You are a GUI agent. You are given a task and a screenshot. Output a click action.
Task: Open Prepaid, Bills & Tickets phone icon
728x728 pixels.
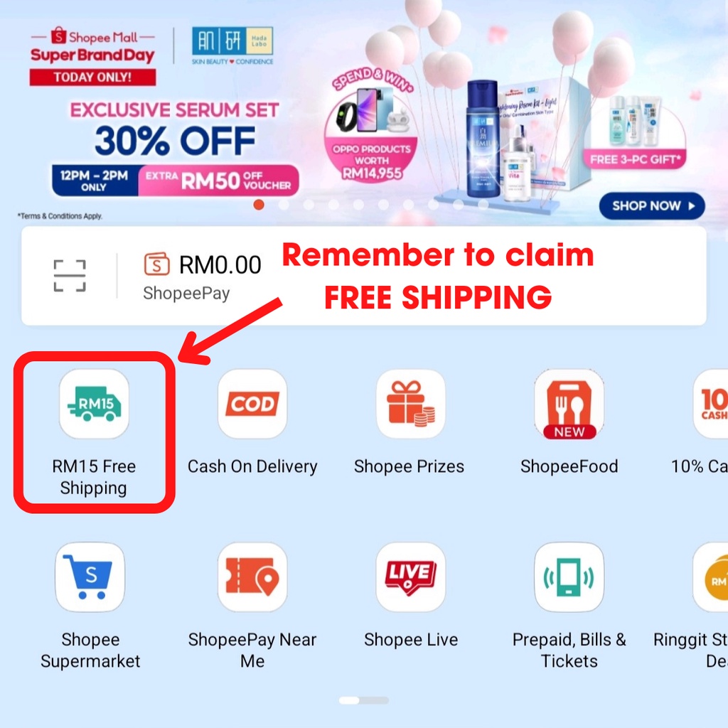pos(569,577)
